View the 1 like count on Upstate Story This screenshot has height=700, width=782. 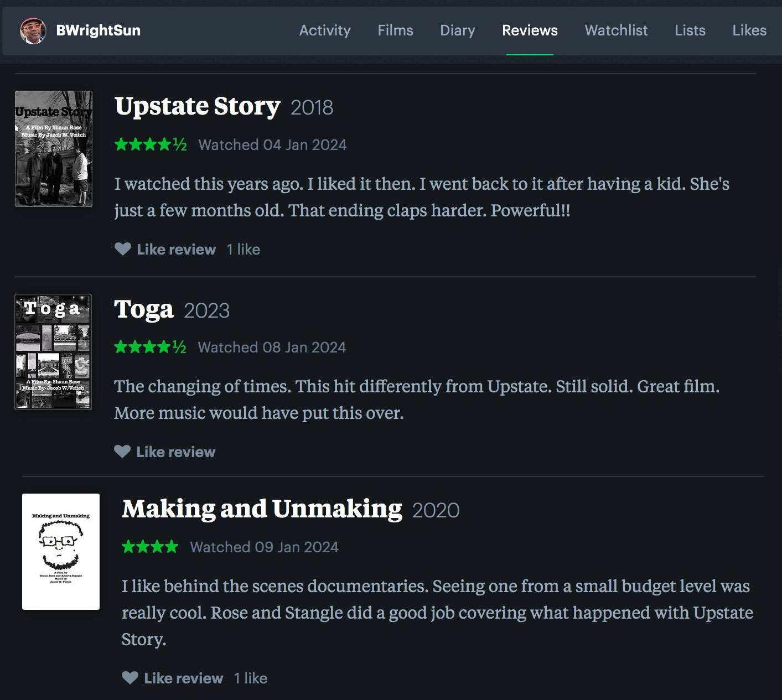pyautogui.click(x=243, y=250)
